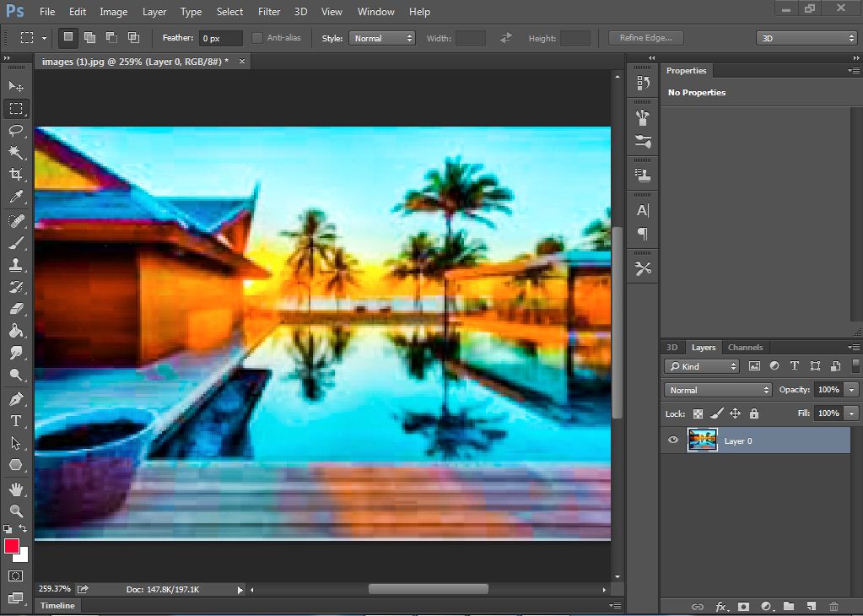Open the Filter menu

click(268, 11)
